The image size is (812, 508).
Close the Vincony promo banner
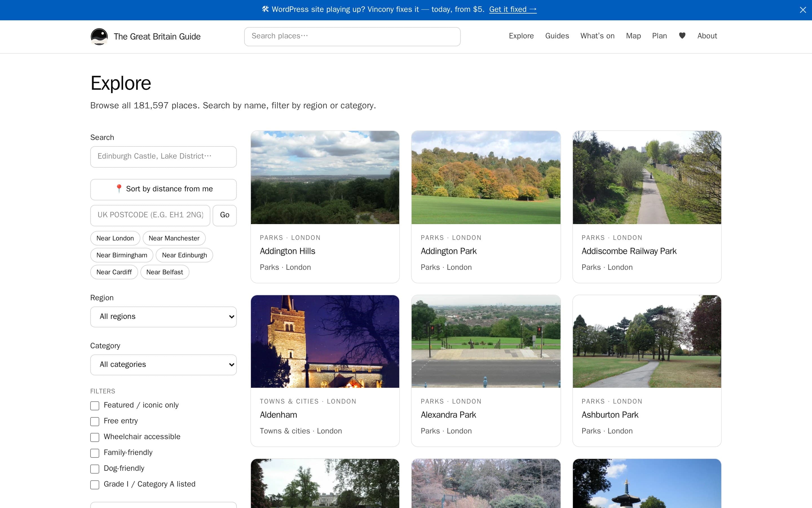point(803,10)
